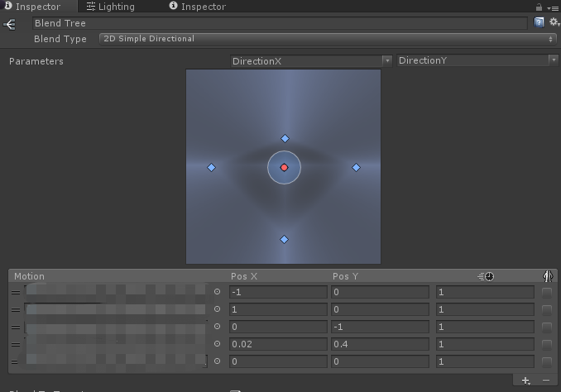Screen dimensions: 561x392
Task: Select the top blue motion diamond
Action: click(285, 138)
